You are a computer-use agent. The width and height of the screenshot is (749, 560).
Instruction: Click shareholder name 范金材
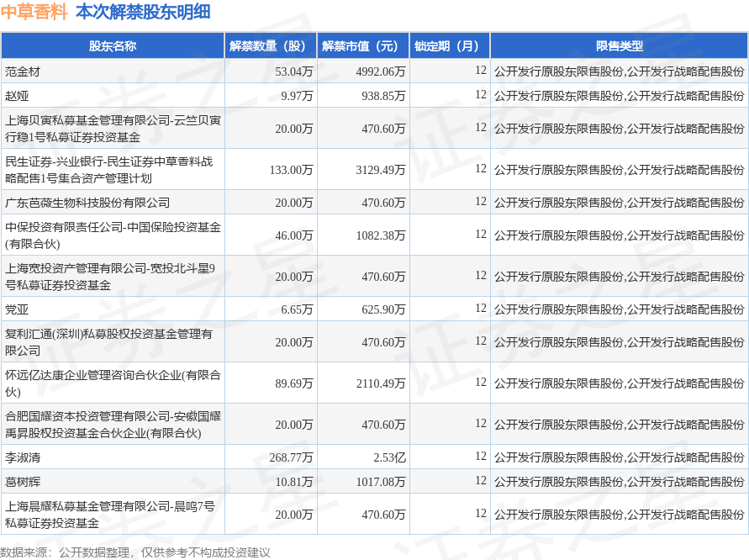click(x=22, y=71)
